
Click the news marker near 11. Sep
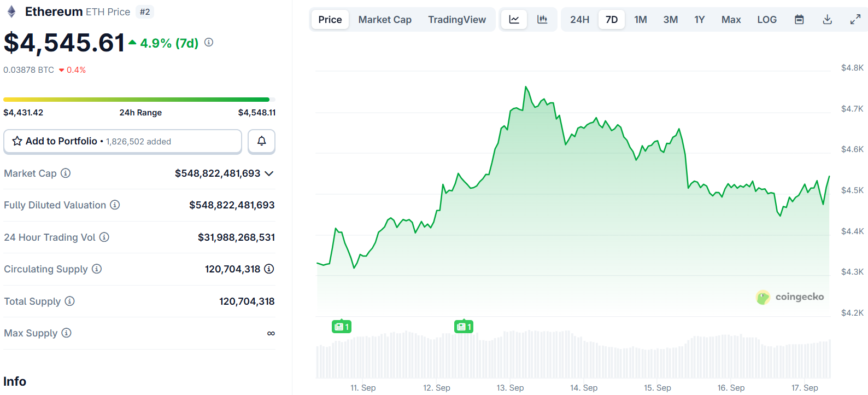[x=342, y=327]
